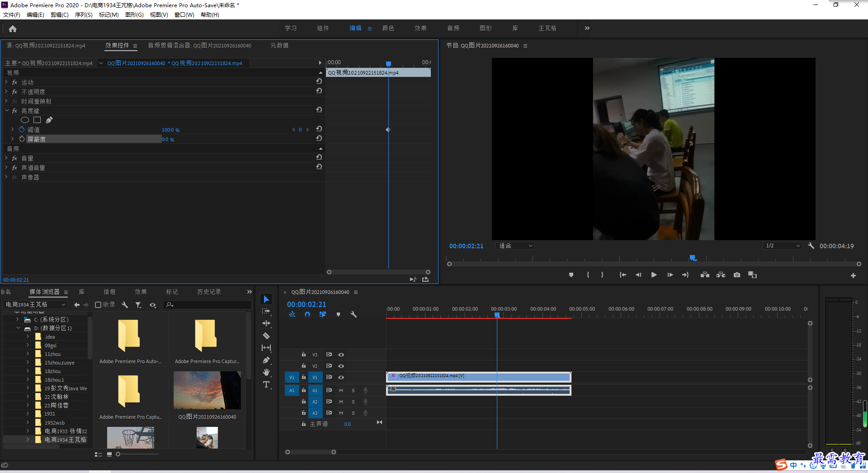Click the Home icon
Viewport: 868px width, 473px height.
(13, 28)
